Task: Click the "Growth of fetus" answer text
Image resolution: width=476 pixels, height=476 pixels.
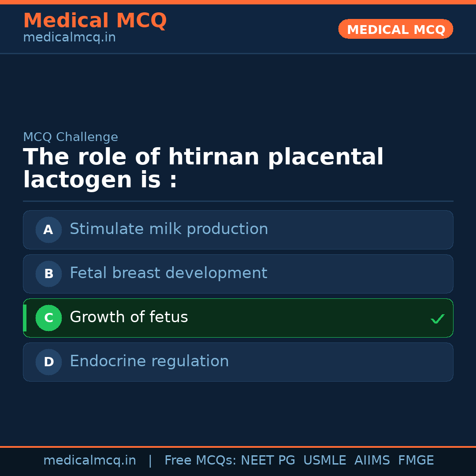Action: click(129, 317)
